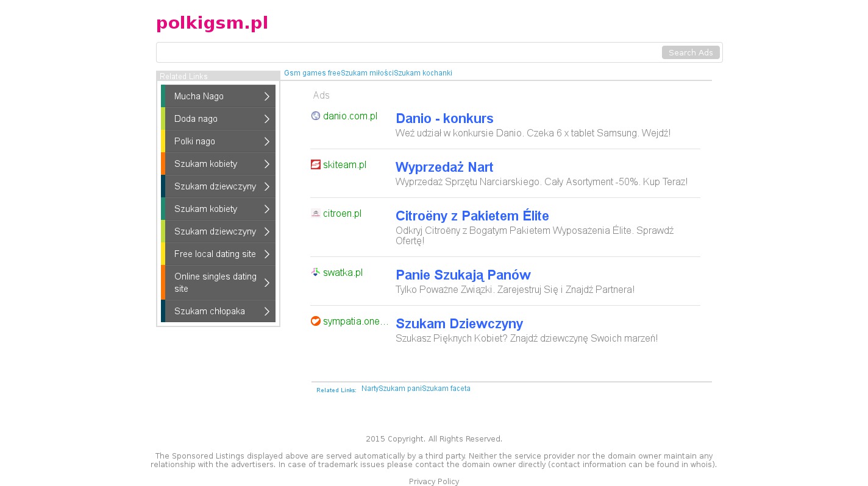Visit Citroëny z Pakietem Élite ad
The image size is (868, 486).
pos(472,216)
